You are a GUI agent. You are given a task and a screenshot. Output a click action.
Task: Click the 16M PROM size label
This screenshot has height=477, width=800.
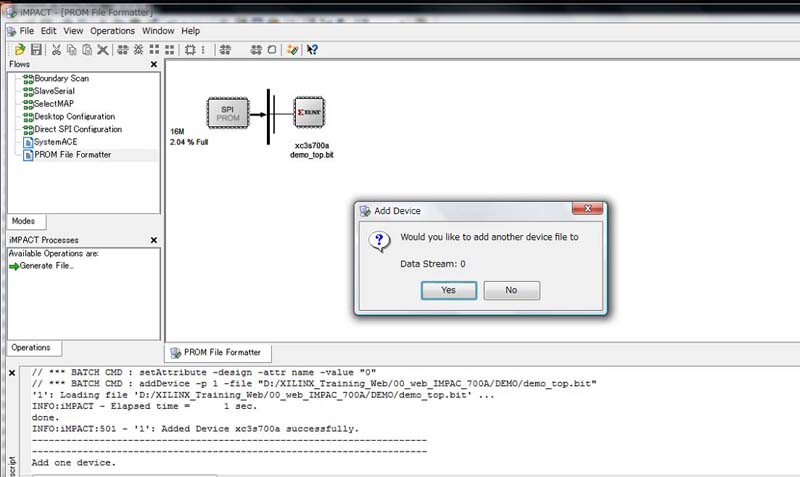[x=177, y=132]
